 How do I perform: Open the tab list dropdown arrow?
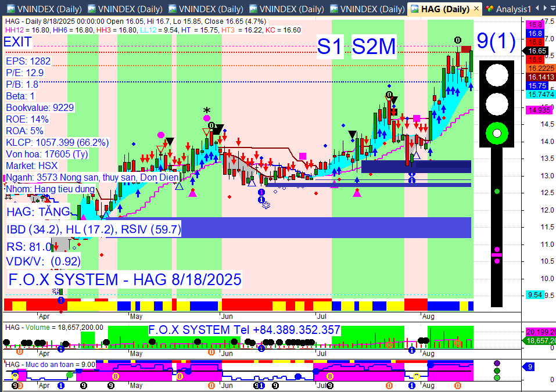[x=554, y=8]
